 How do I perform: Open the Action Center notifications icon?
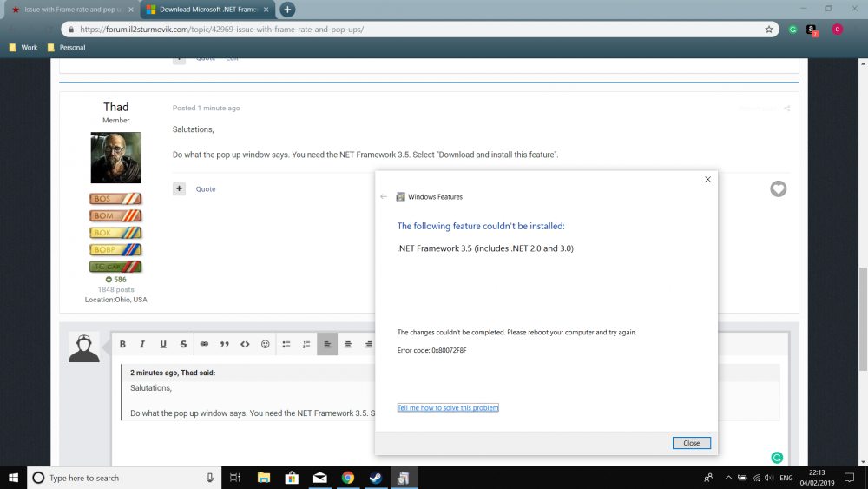click(x=849, y=478)
